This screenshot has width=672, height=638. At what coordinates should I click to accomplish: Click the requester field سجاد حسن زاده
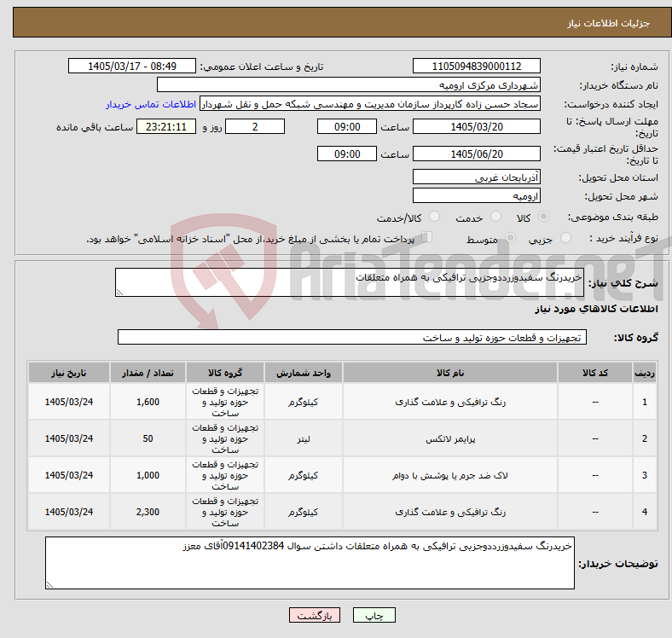coord(370,104)
